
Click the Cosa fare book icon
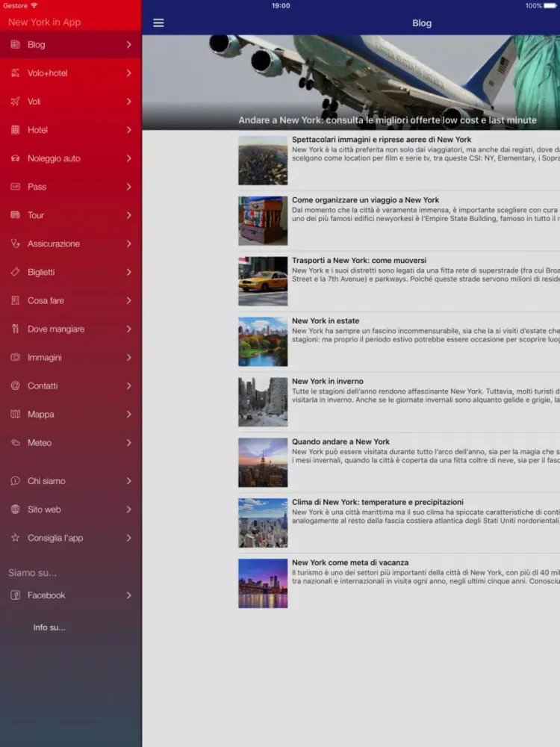(15, 300)
